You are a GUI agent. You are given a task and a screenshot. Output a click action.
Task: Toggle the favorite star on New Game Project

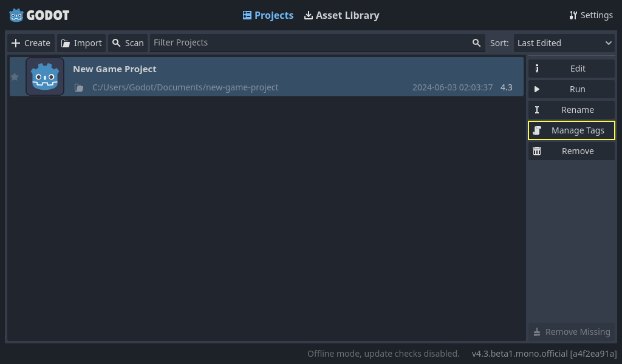click(15, 76)
